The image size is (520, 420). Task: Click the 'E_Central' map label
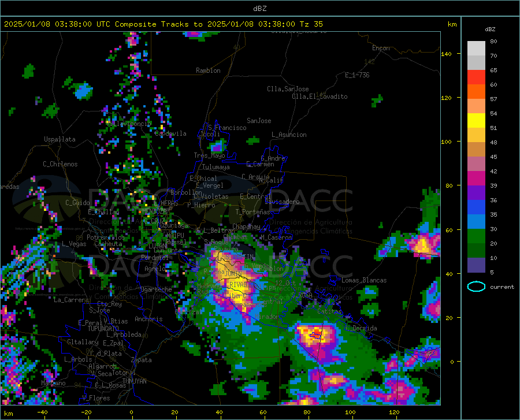point(256,196)
